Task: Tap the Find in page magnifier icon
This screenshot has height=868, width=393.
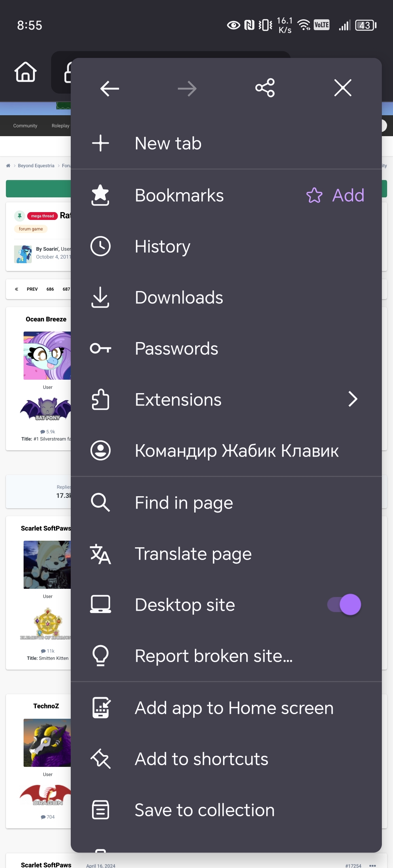Action: [101, 502]
